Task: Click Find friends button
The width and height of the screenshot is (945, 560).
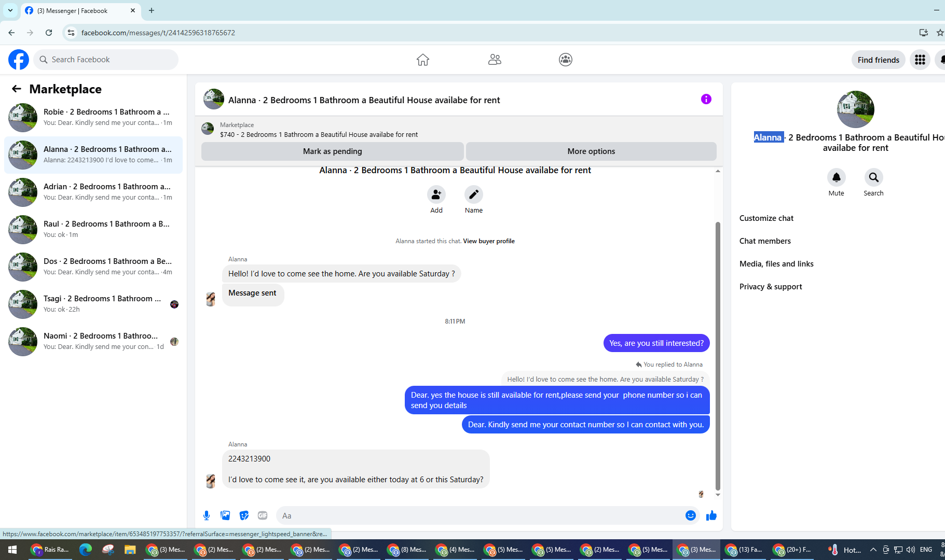Action: point(878,60)
